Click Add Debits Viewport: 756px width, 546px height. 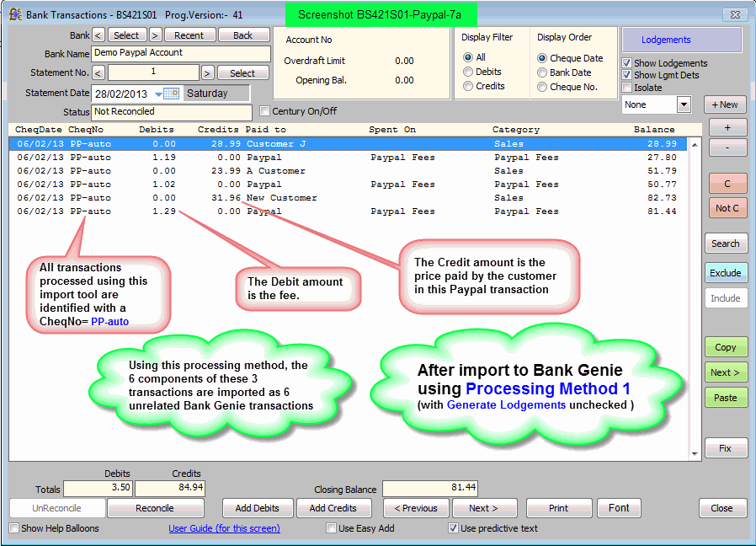coord(258,508)
